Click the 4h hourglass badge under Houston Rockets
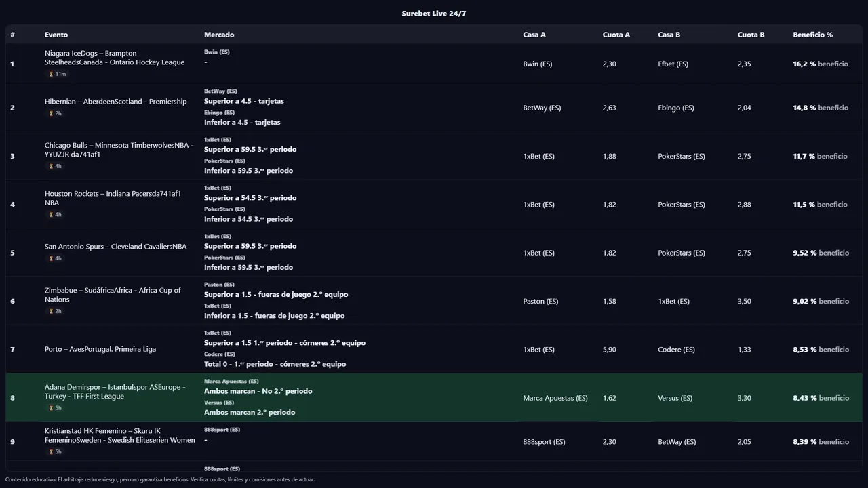 point(55,215)
